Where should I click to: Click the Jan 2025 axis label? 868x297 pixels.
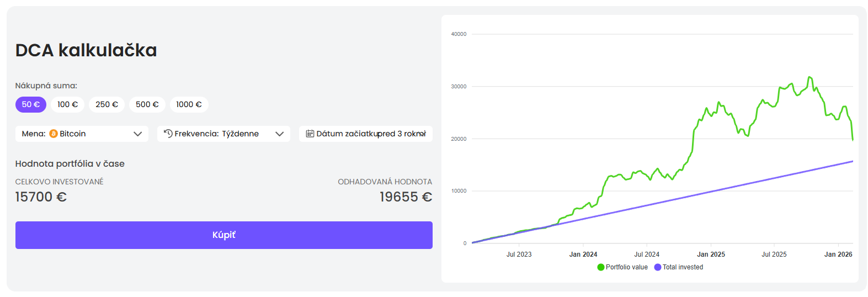(711, 254)
